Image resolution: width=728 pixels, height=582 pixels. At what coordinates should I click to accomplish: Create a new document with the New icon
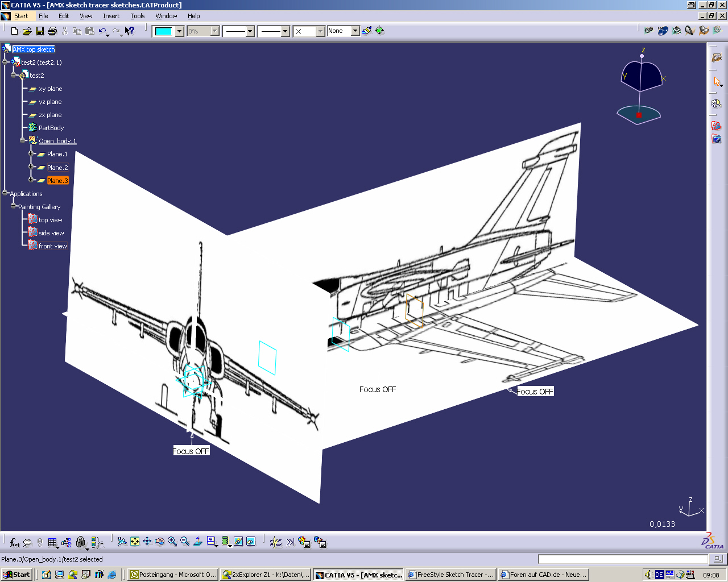click(15, 31)
